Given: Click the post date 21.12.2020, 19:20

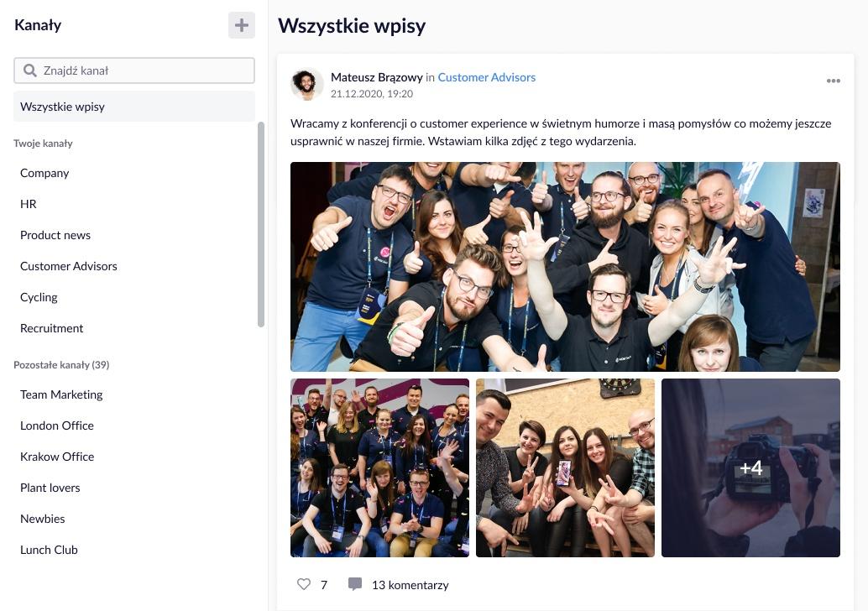Looking at the screenshot, I should pos(371,94).
